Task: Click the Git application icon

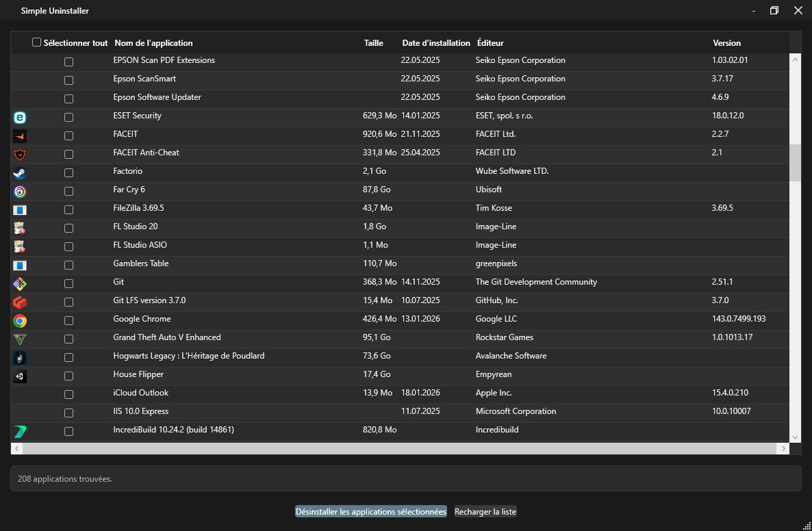Action: (20, 284)
